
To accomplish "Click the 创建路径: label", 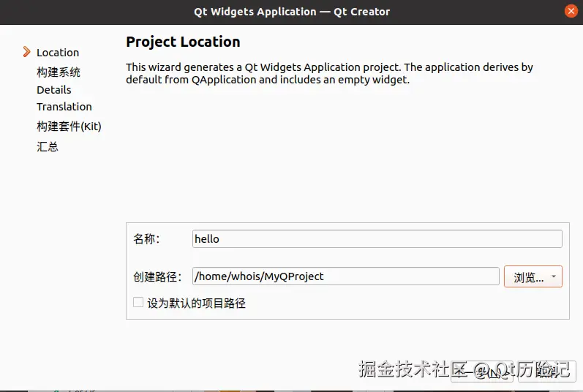I will pyautogui.click(x=157, y=277).
